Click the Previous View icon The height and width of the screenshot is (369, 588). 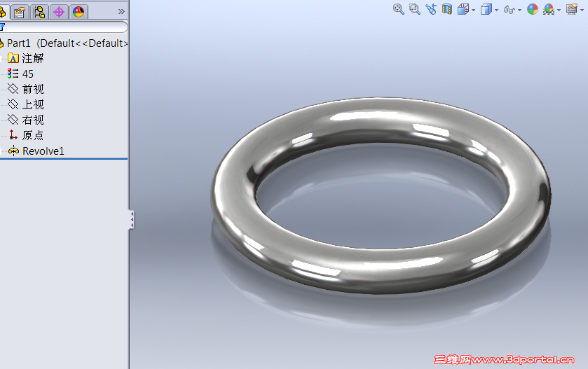click(x=431, y=9)
